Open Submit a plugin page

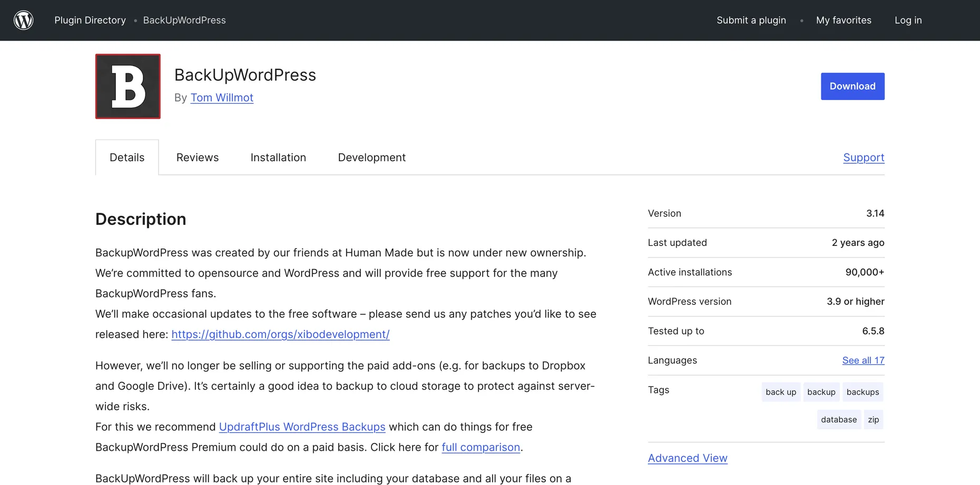pos(751,20)
